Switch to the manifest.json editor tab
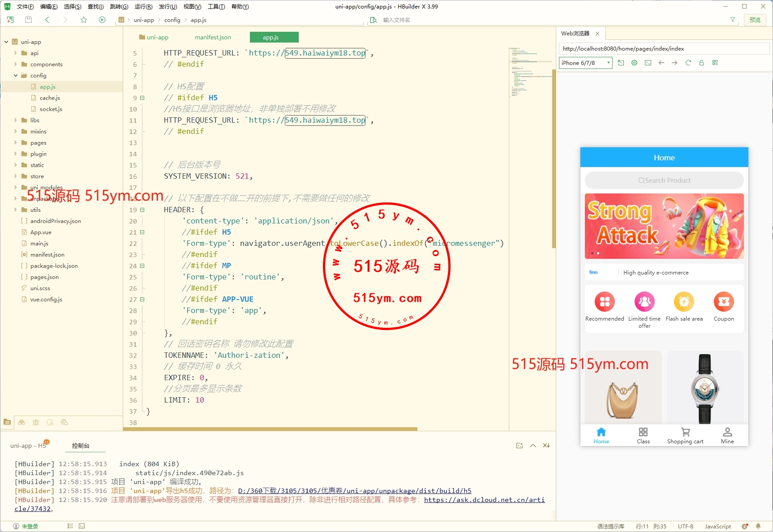The height and width of the screenshot is (532, 773). [x=213, y=37]
